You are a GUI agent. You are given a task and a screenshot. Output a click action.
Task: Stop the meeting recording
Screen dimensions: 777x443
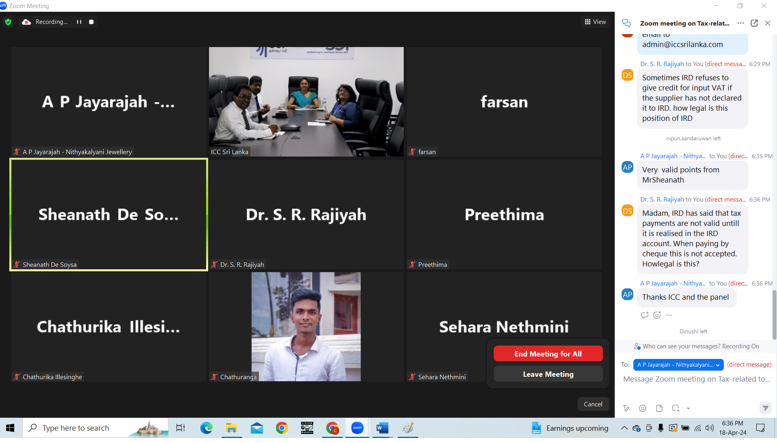point(91,22)
